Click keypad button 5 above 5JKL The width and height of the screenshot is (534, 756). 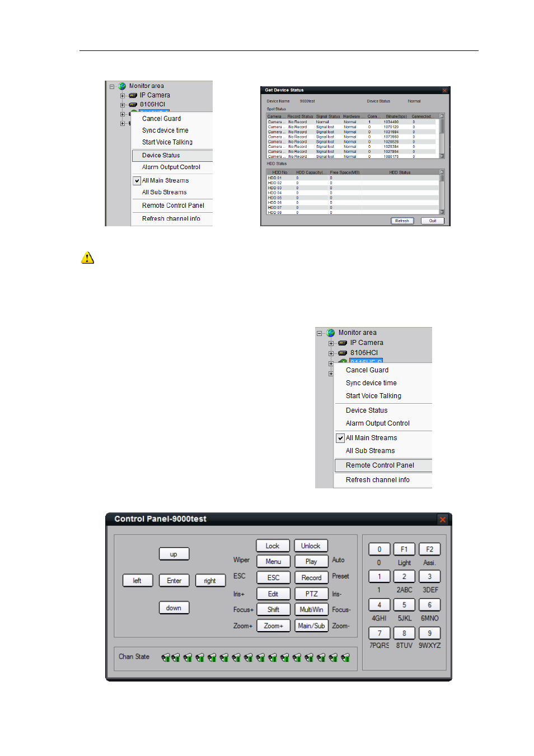point(404,605)
